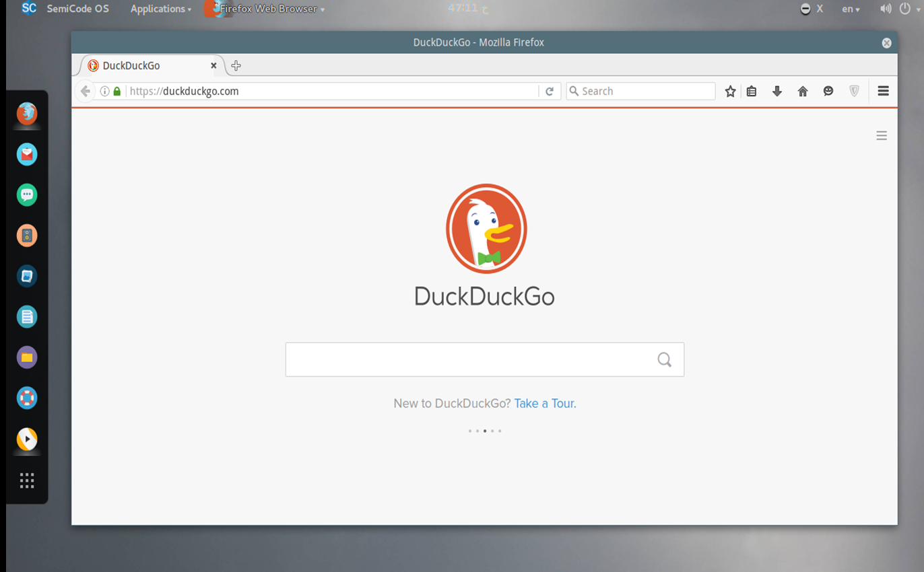Send feedback using the smiley icon
The width and height of the screenshot is (924, 572).
tap(828, 91)
